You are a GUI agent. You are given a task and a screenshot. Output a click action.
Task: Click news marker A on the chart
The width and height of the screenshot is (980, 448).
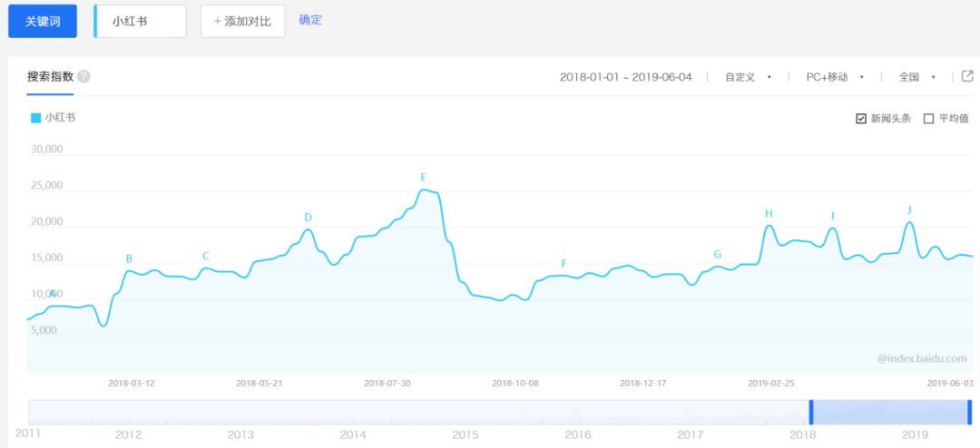[x=53, y=294]
